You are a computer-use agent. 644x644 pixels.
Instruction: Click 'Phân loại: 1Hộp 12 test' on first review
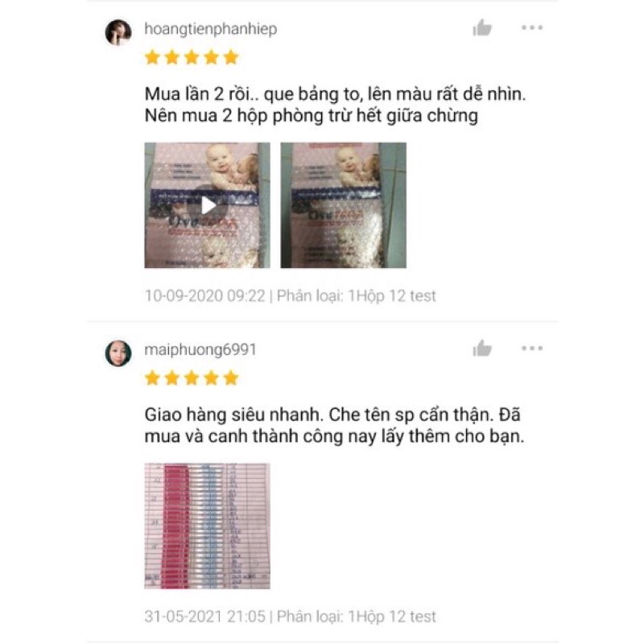356,295
